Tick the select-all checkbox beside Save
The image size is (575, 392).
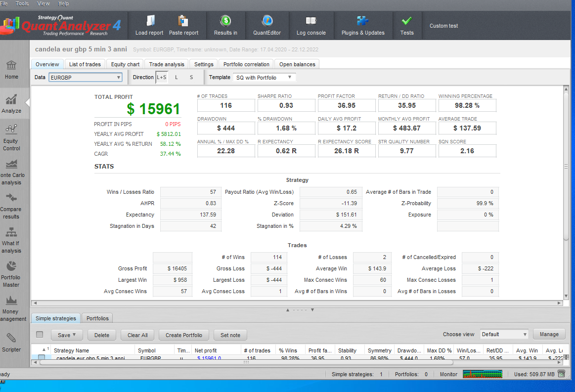coord(40,335)
